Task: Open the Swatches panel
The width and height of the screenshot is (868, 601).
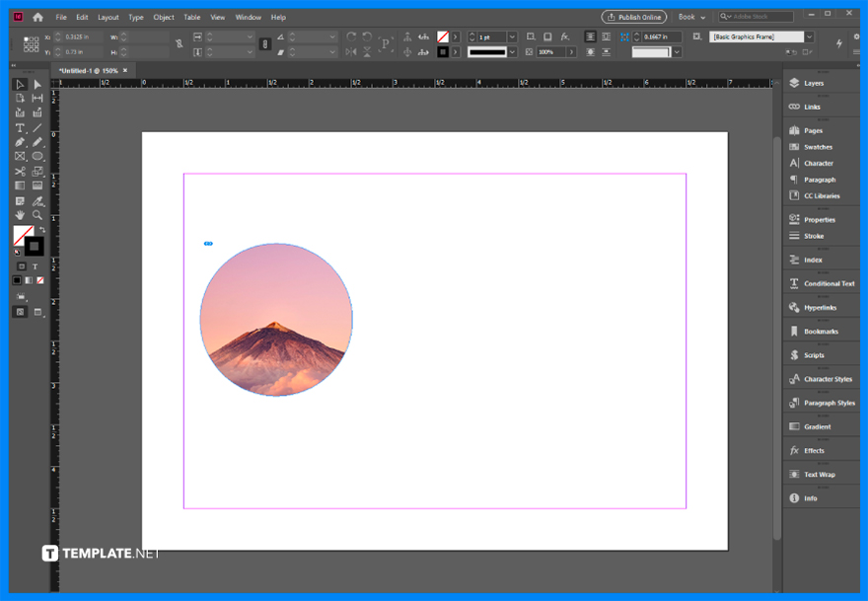Action: 820,146
